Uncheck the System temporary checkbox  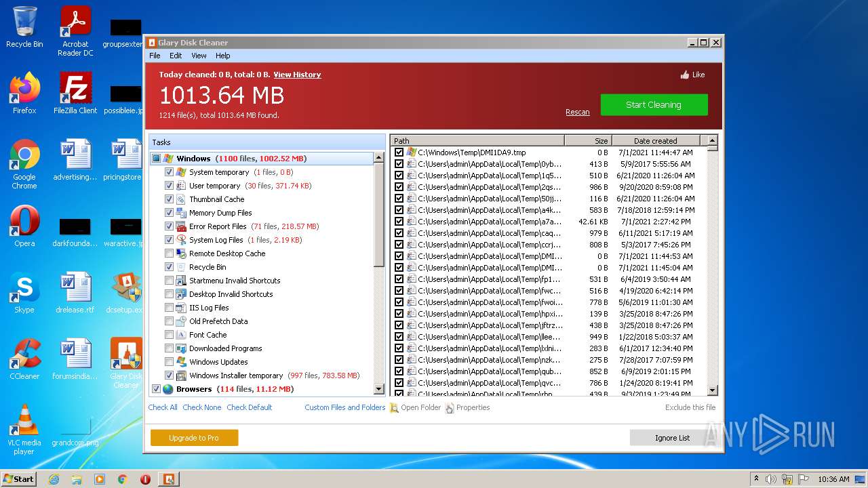click(169, 172)
